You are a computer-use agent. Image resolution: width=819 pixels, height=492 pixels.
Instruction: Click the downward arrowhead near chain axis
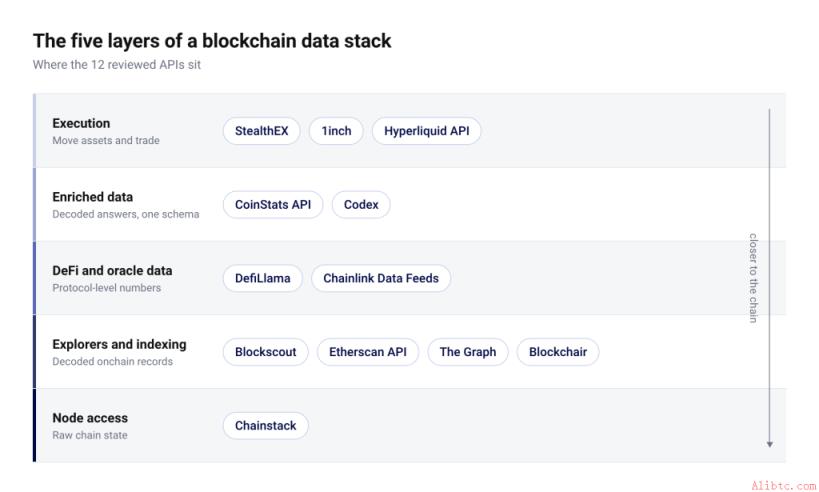tap(769, 444)
